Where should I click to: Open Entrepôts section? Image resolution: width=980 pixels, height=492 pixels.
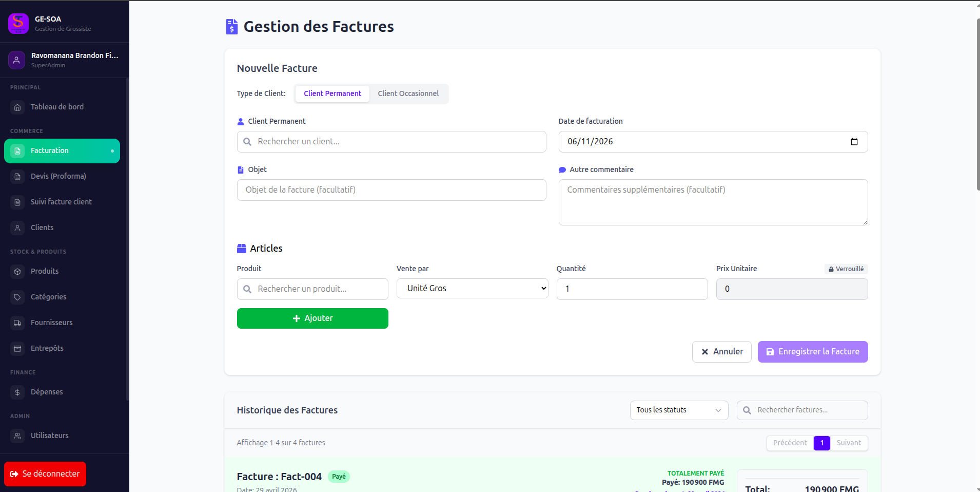[x=62, y=349]
